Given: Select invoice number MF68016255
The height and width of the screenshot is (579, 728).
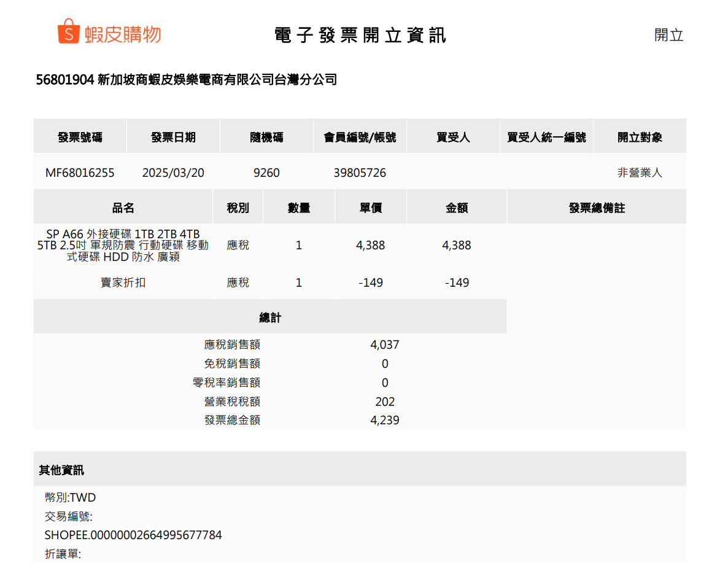Looking at the screenshot, I should click(x=80, y=173).
